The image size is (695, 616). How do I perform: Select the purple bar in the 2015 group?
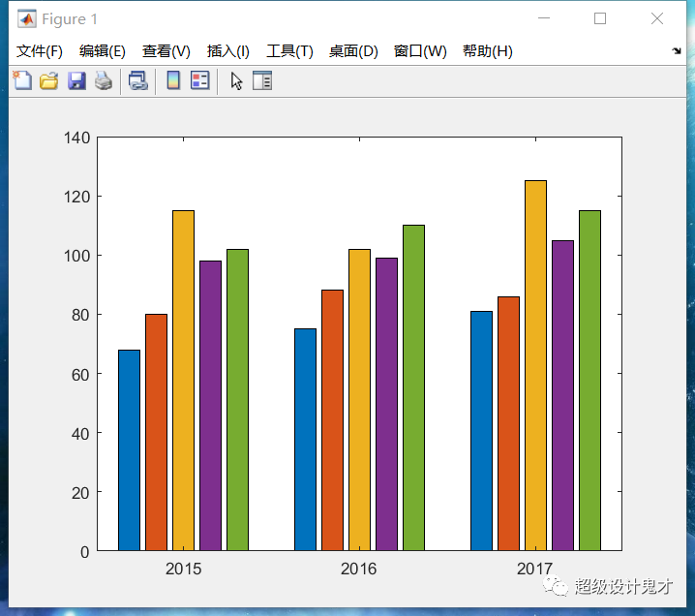tap(211, 406)
